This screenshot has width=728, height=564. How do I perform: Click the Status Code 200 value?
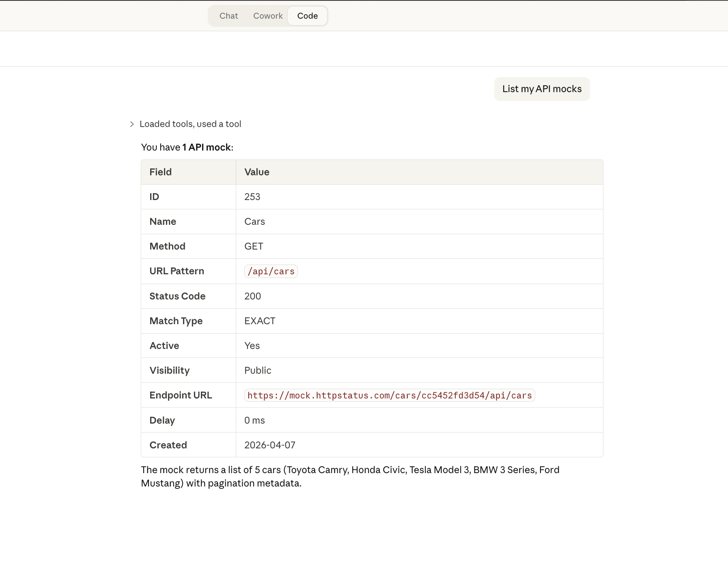[252, 296]
